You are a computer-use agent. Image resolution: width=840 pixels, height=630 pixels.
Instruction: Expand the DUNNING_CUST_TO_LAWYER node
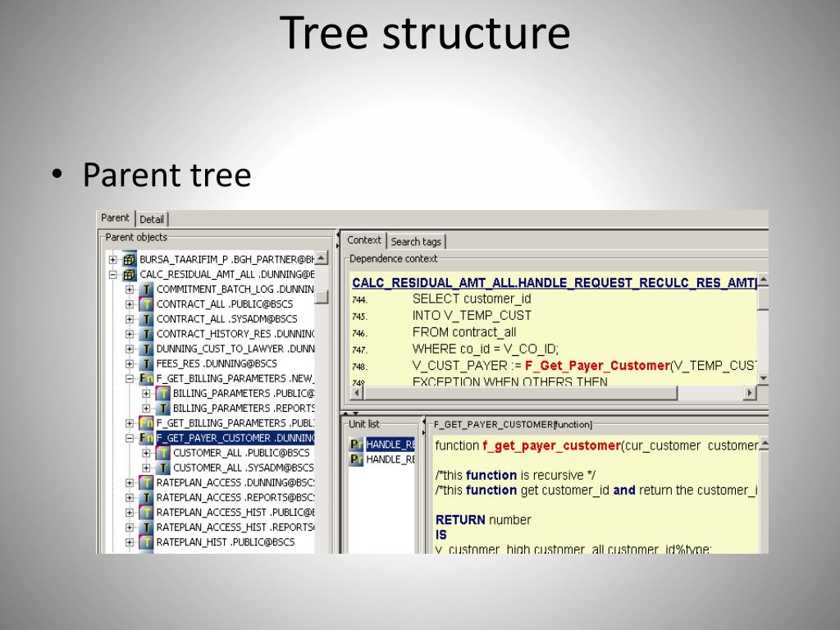click(x=130, y=349)
